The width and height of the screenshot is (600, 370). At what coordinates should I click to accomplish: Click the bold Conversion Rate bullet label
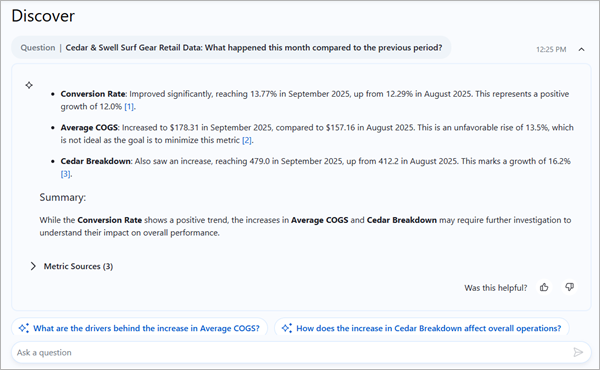coord(93,94)
